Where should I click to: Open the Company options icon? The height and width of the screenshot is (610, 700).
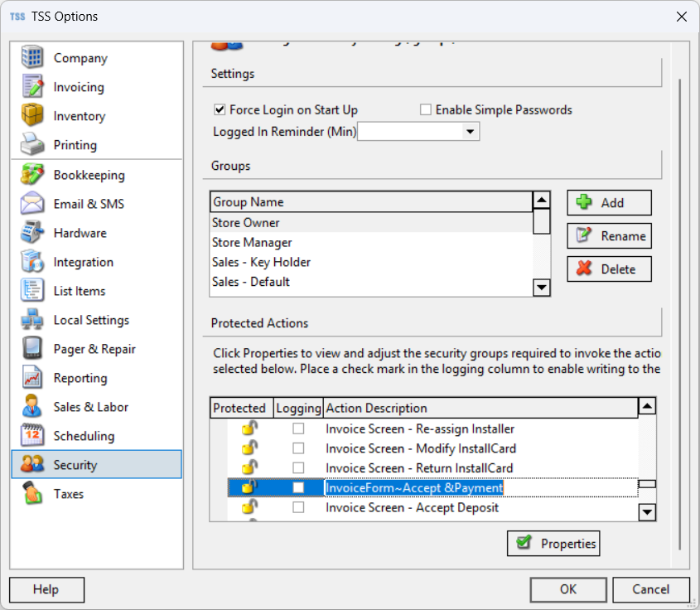click(x=32, y=58)
